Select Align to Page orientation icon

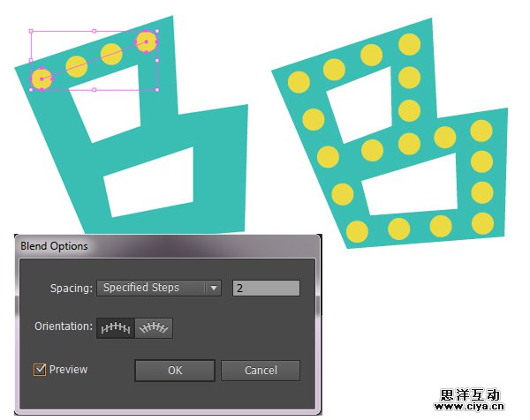(x=116, y=327)
